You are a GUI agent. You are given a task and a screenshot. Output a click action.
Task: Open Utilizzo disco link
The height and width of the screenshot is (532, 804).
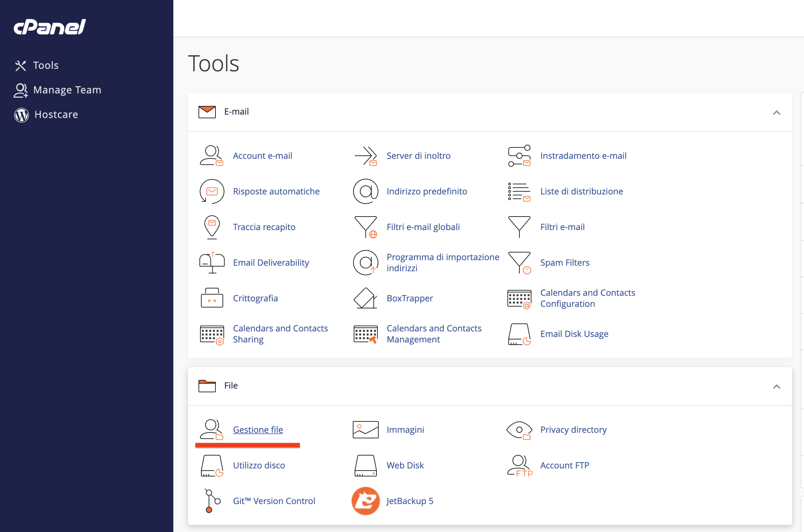(259, 465)
